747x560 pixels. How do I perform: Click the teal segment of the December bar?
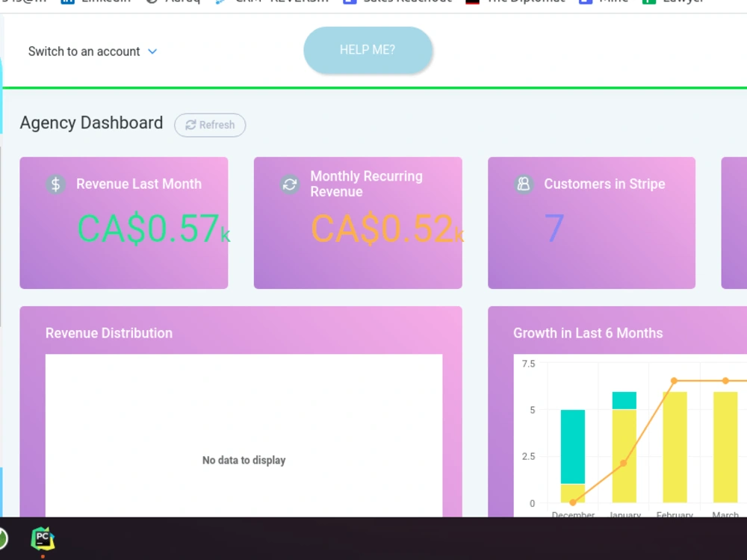[x=573, y=447]
